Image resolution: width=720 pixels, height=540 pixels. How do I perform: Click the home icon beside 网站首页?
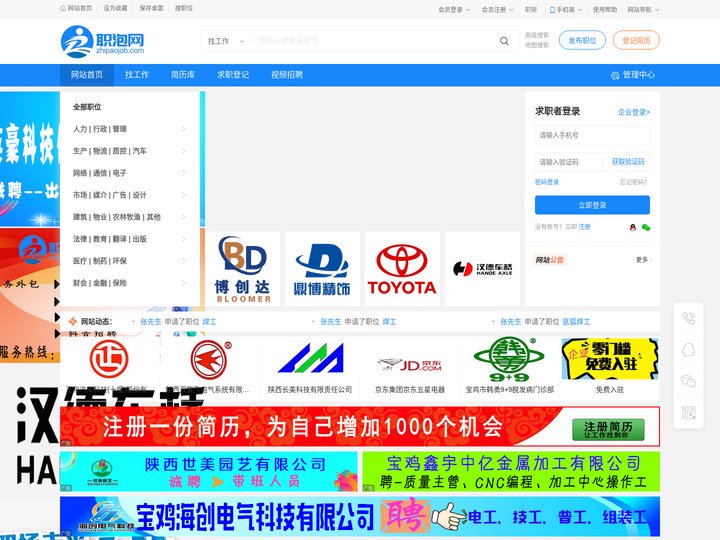coord(63,8)
